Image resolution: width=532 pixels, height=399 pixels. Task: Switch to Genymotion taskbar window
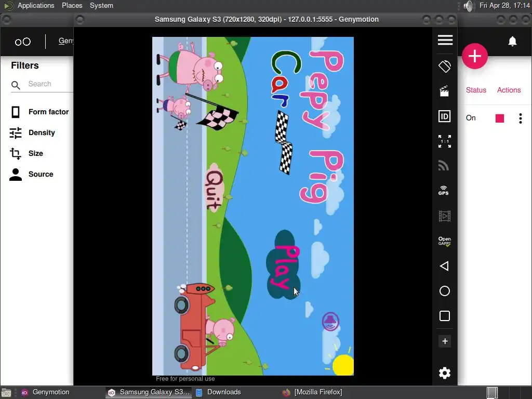pyautogui.click(x=46, y=392)
